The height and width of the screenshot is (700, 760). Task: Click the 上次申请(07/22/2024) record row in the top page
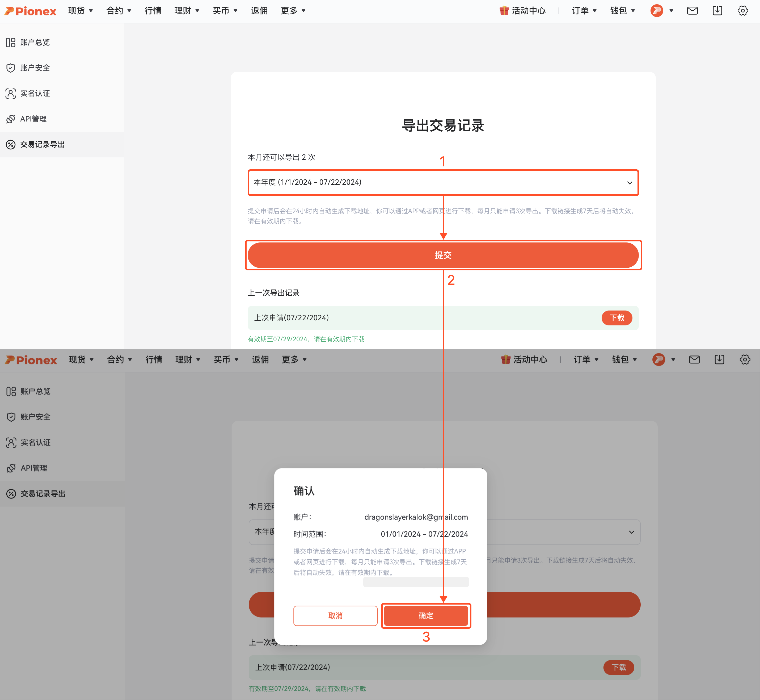[443, 318]
